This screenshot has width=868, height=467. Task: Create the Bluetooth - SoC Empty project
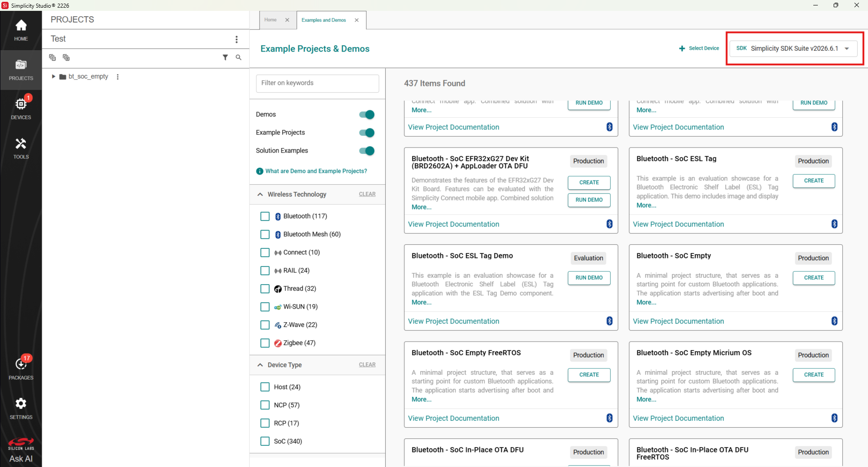point(814,278)
